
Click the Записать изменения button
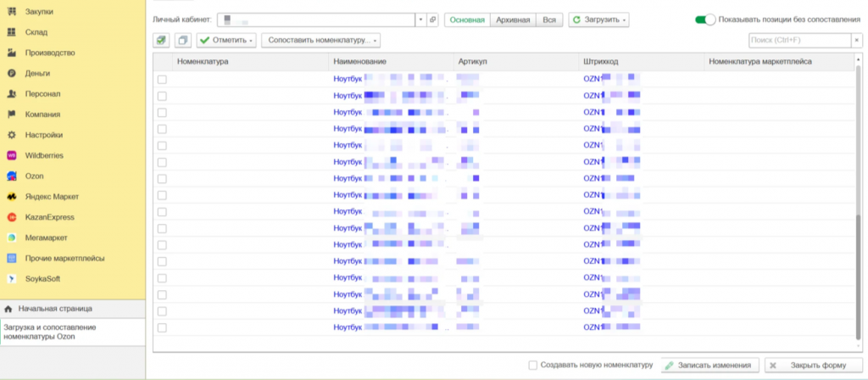point(709,366)
